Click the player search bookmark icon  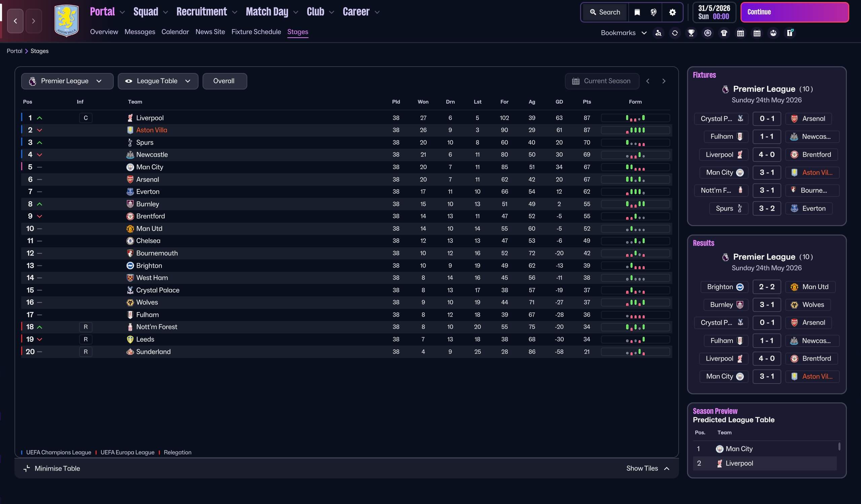tap(658, 33)
